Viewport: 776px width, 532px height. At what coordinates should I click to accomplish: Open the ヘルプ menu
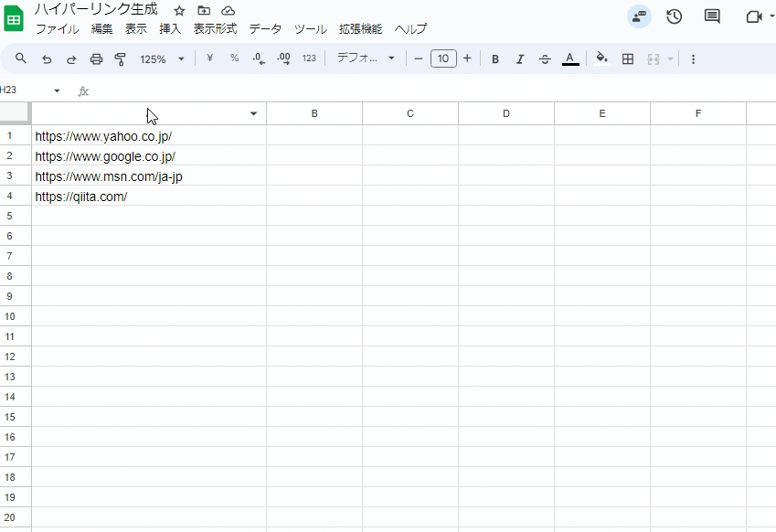(x=410, y=28)
